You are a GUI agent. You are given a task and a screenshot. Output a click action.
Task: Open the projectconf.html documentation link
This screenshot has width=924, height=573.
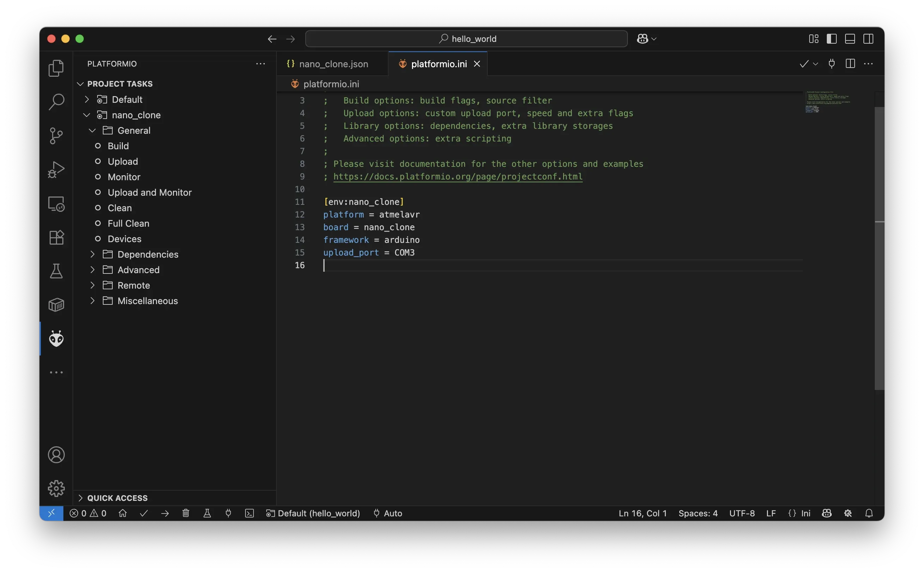[458, 177]
